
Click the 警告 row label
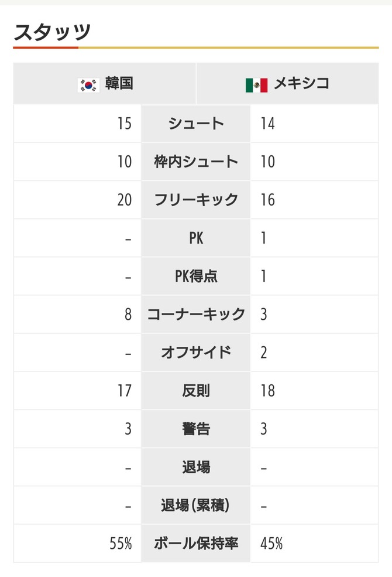(x=196, y=429)
